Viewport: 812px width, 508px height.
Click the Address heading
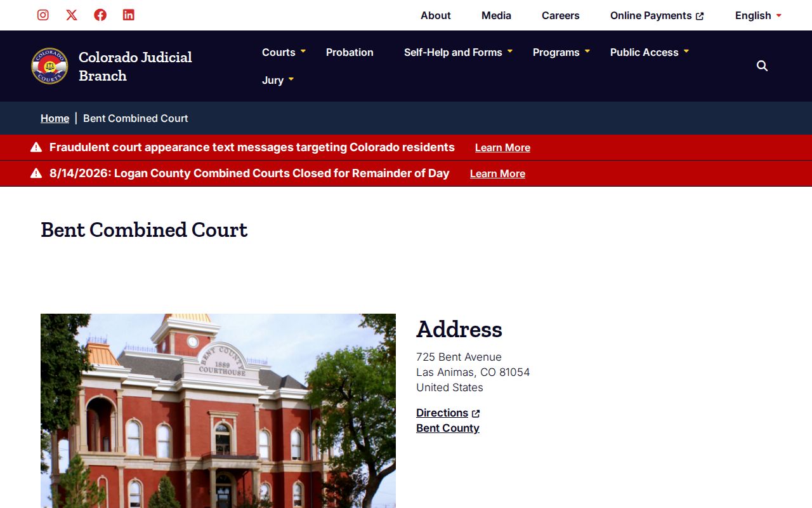(x=459, y=329)
